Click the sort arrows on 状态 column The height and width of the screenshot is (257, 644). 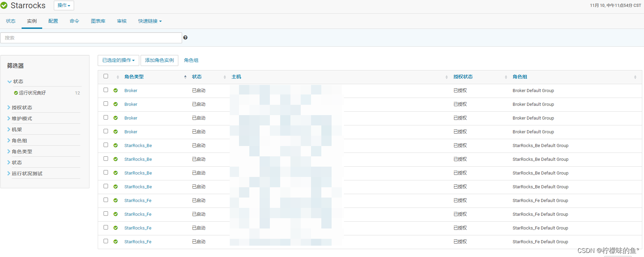225,77
